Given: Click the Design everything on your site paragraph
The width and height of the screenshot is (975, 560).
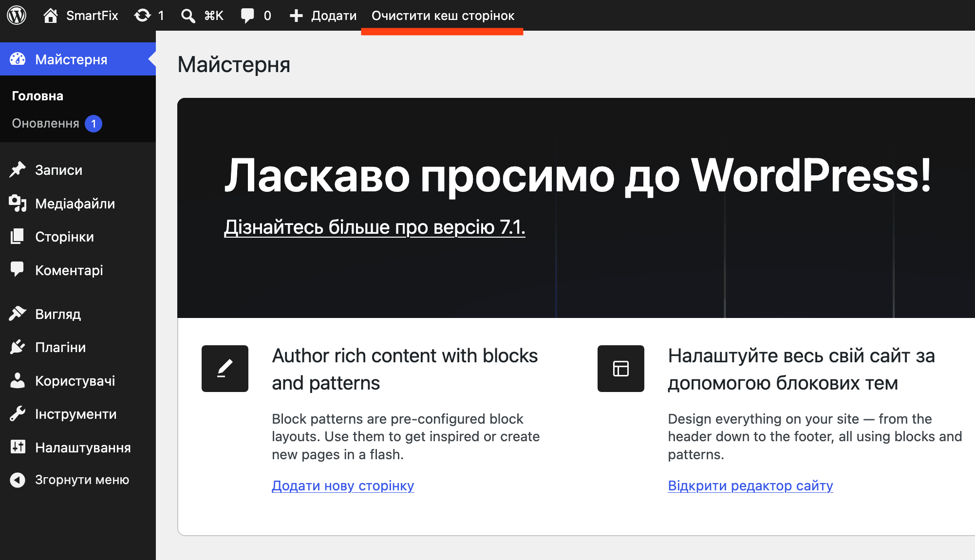Looking at the screenshot, I should click(815, 436).
